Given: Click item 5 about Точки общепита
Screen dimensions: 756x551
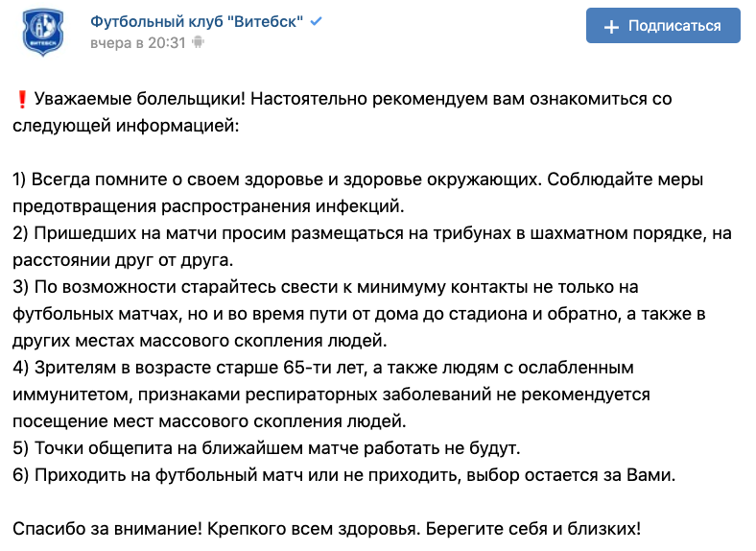Looking at the screenshot, I should pos(267,448).
